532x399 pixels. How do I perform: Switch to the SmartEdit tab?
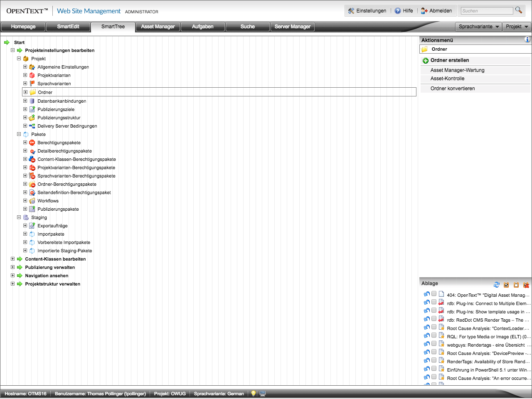[68, 27]
